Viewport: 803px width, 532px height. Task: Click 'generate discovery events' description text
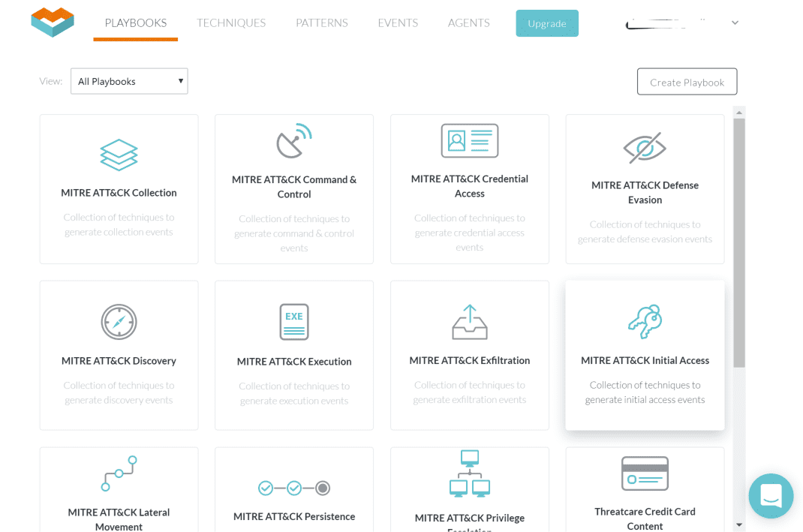[119, 400]
